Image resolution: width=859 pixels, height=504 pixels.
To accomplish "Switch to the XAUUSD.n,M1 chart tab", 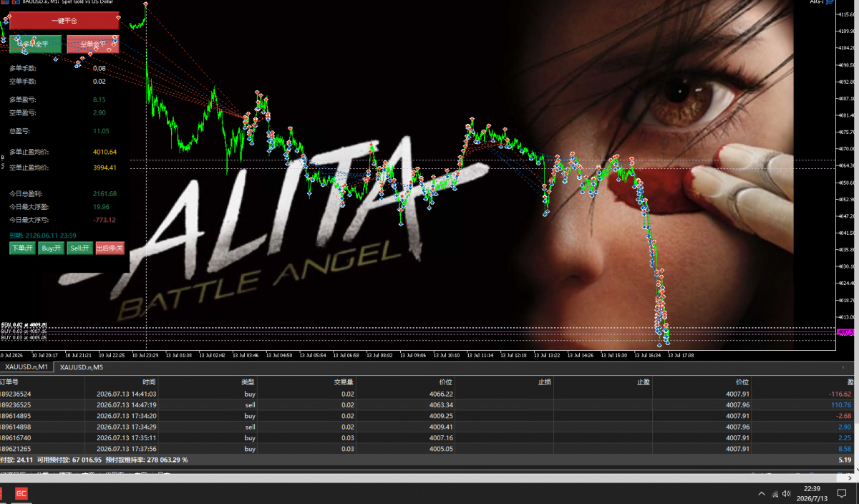I will pyautogui.click(x=26, y=367).
